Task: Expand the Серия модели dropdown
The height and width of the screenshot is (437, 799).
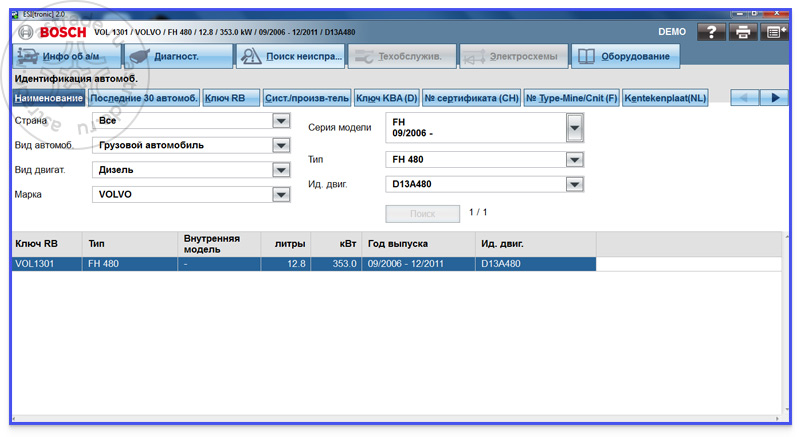Action: (x=575, y=127)
